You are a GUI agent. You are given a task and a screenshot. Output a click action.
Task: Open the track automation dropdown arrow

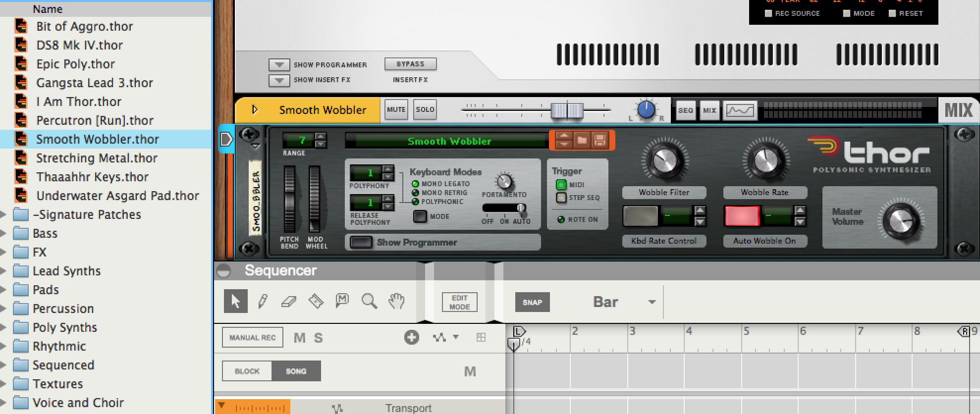[x=456, y=337]
